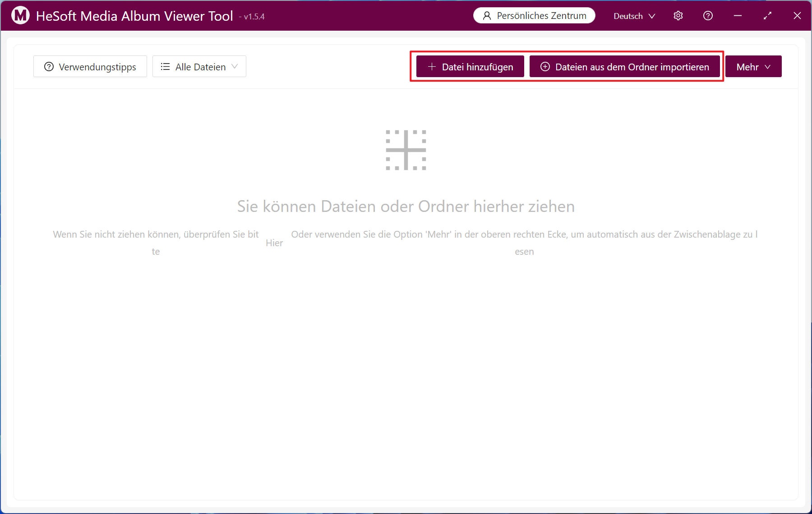Click the v1.5.4 version label
Viewport: 812px width, 514px height.
point(254,17)
